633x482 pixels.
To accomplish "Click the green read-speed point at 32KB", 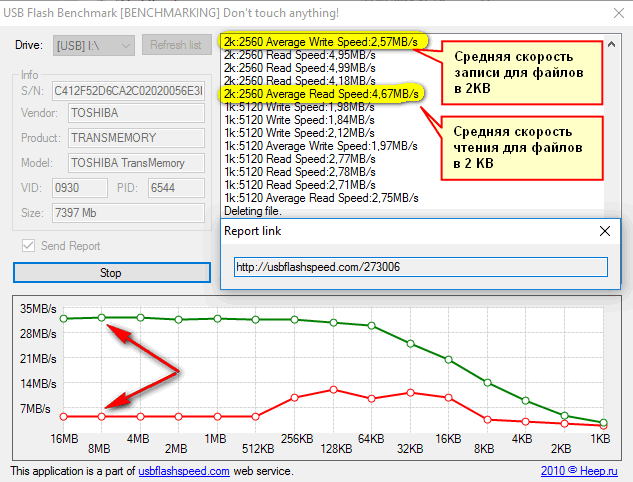I will click(410, 344).
